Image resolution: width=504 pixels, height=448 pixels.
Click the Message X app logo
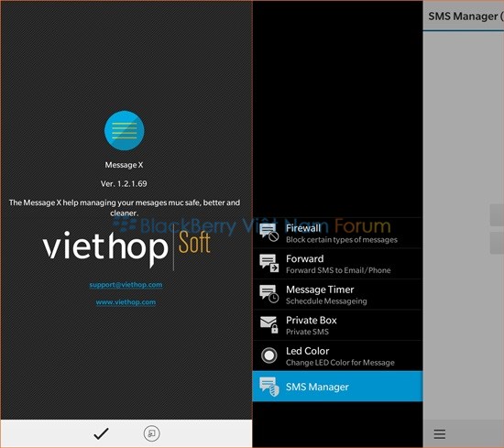[125, 130]
